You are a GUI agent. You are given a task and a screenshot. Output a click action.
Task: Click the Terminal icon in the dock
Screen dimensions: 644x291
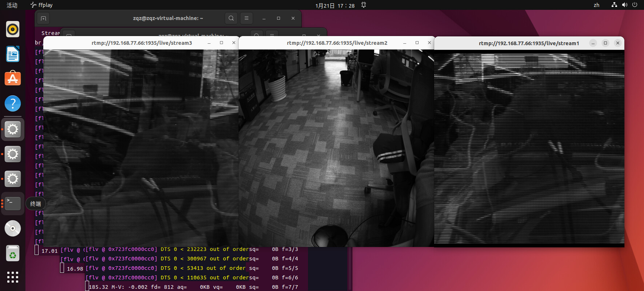[13, 204]
